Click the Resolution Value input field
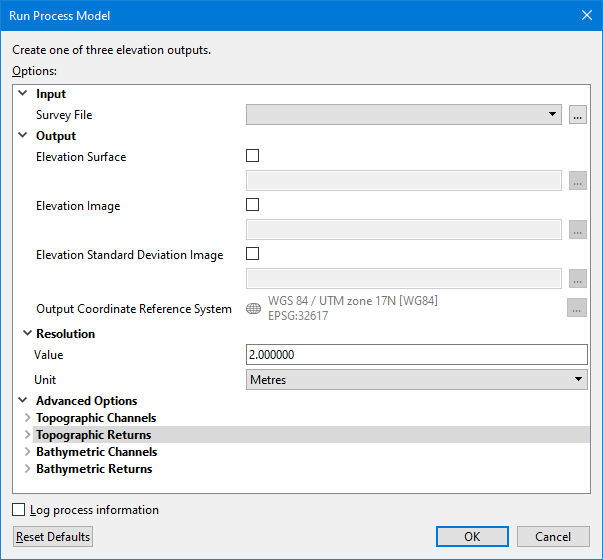Image resolution: width=603 pixels, height=560 pixels. tap(416, 355)
